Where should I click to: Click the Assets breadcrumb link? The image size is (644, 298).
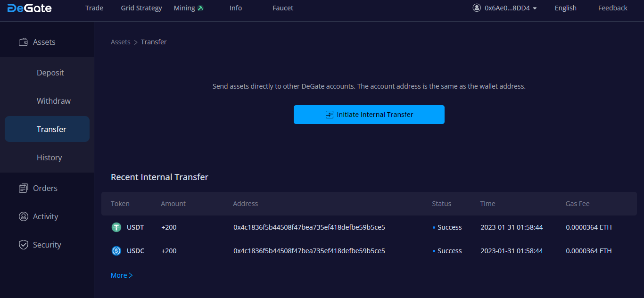click(121, 42)
